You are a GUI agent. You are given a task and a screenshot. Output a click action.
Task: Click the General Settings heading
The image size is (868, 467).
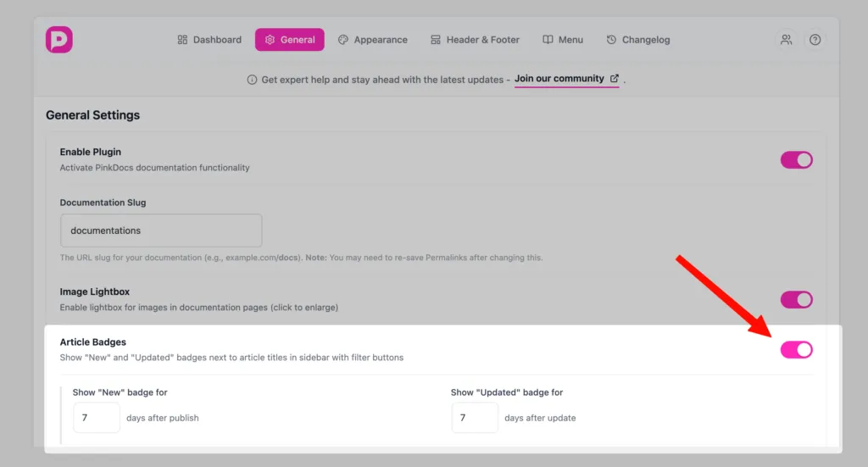[x=93, y=115]
